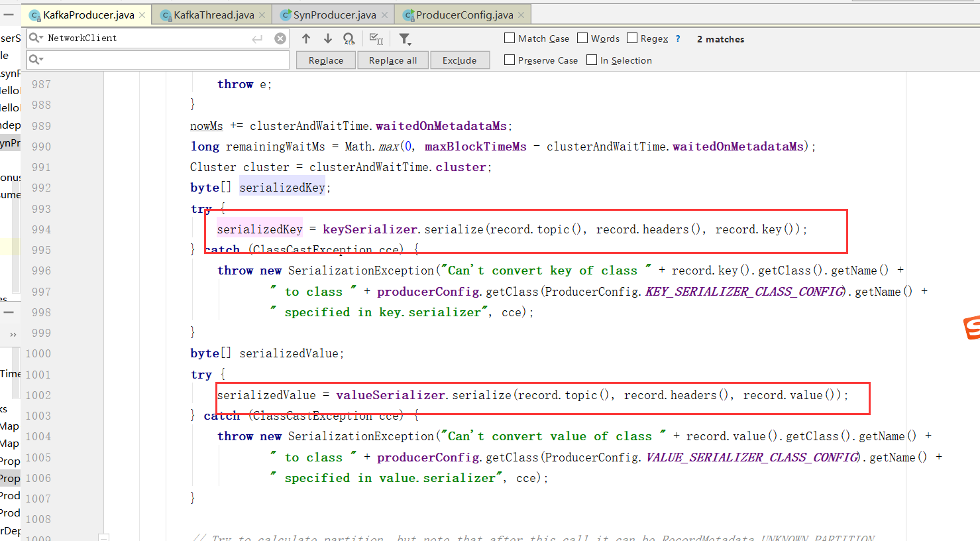Click the lower minus icon in left panel
This screenshot has height=541, width=980.
coord(9,312)
